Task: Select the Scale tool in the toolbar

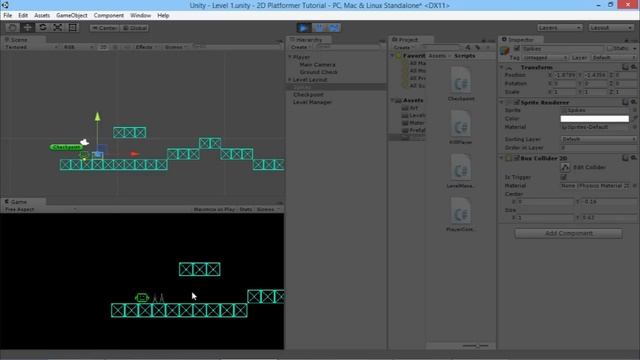Action: 58,28
